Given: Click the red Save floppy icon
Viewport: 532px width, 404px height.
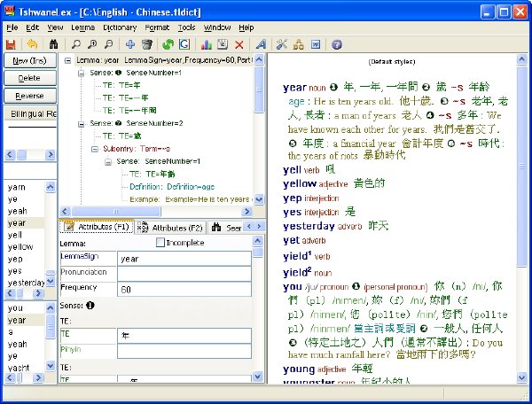Looking at the screenshot, I should [11, 44].
